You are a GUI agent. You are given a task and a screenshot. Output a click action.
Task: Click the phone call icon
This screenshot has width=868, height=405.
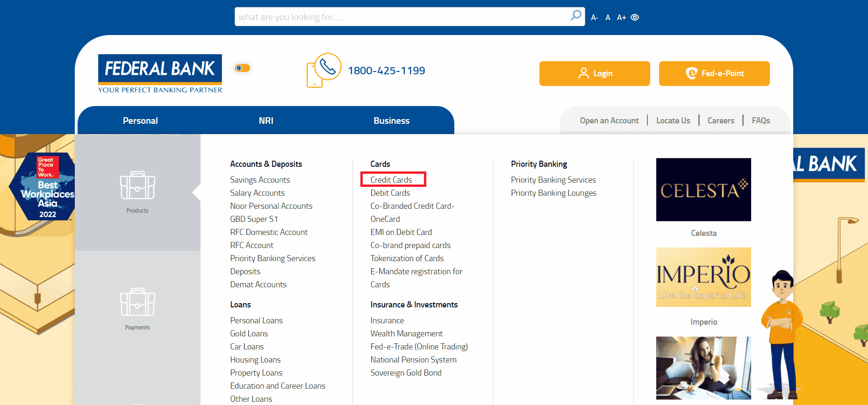coord(324,70)
